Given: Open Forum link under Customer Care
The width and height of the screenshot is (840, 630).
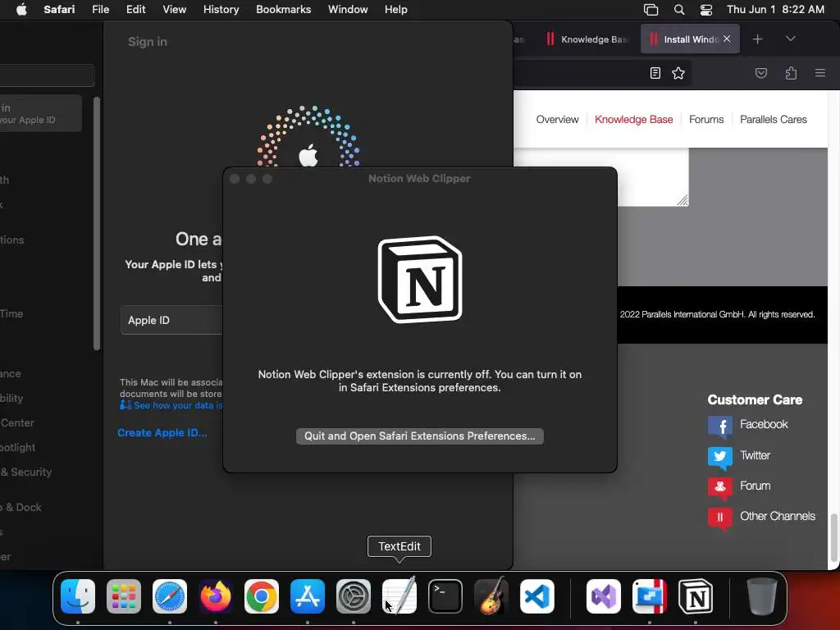Looking at the screenshot, I should click(x=755, y=486).
